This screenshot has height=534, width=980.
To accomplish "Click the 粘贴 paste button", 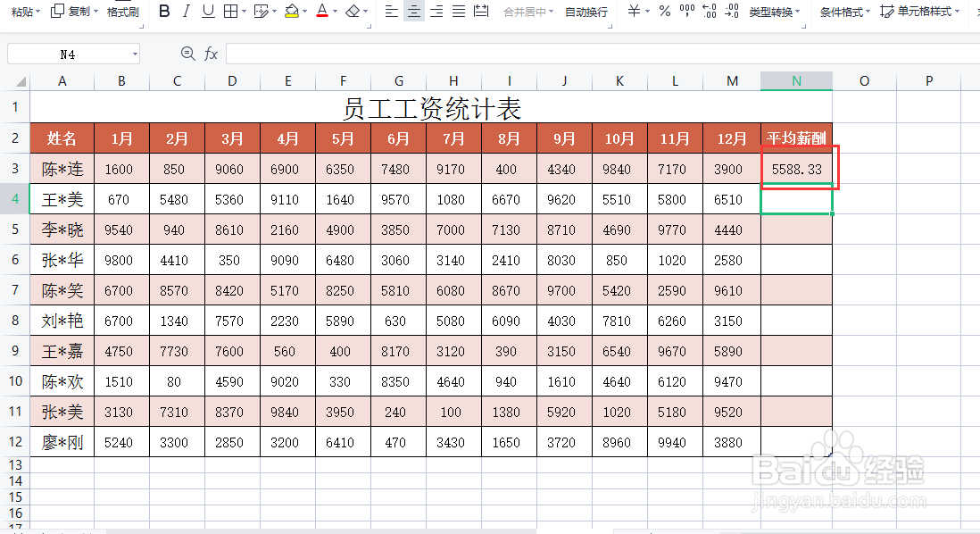I will [22, 12].
